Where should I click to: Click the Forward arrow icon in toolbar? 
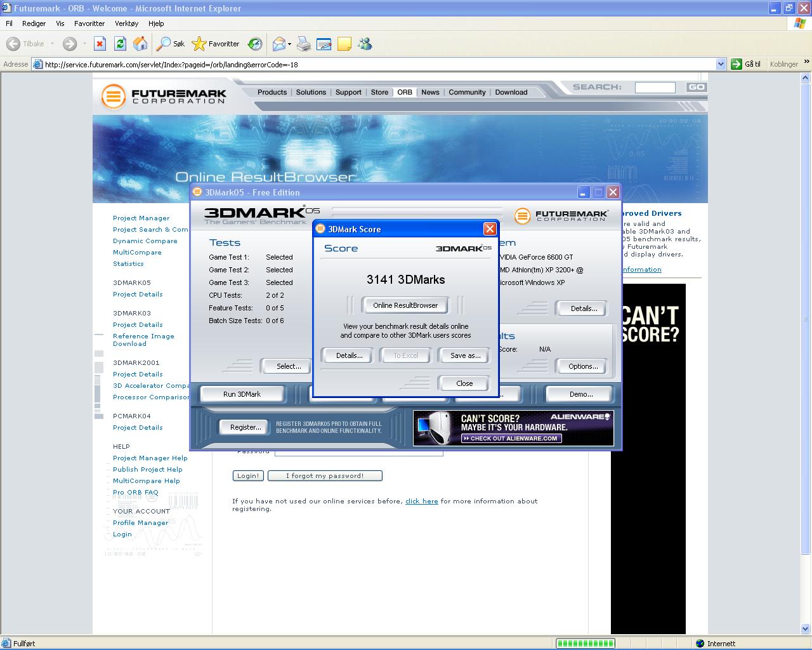tap(70, 44)
